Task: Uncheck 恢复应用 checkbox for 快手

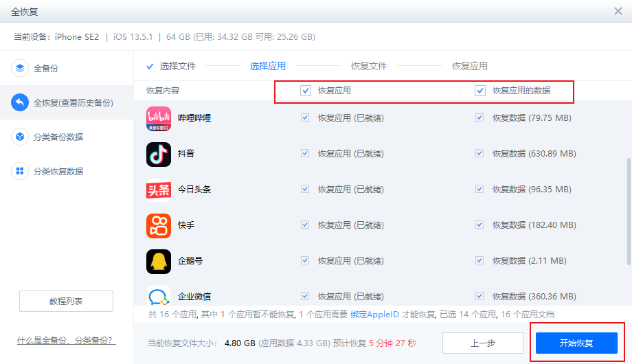Action: pyautogui.click(x=305, y=225)
